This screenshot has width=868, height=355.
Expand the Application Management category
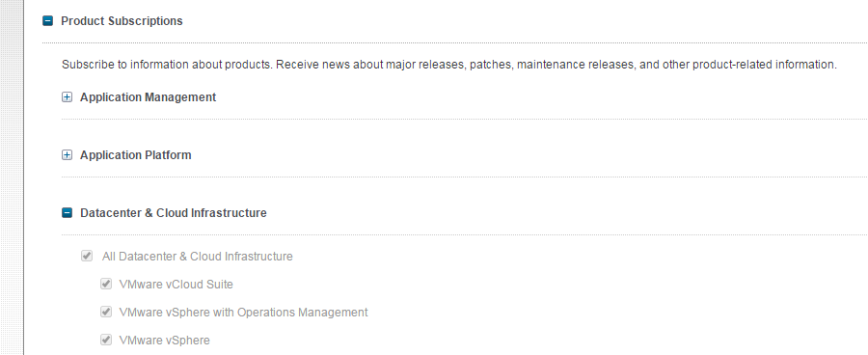pos(67,96)
